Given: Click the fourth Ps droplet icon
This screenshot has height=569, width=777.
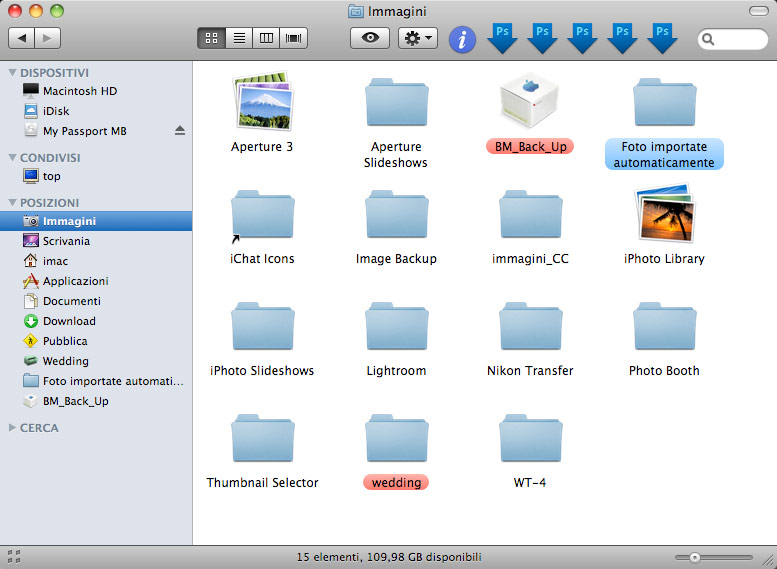Looking at the screenshot, I should pyautogui.click(x=622, y=38).
